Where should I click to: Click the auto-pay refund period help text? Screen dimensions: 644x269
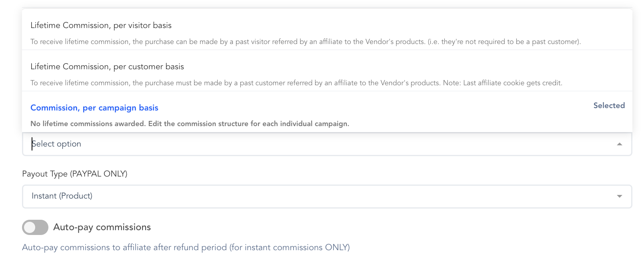[x=186, y=248]
